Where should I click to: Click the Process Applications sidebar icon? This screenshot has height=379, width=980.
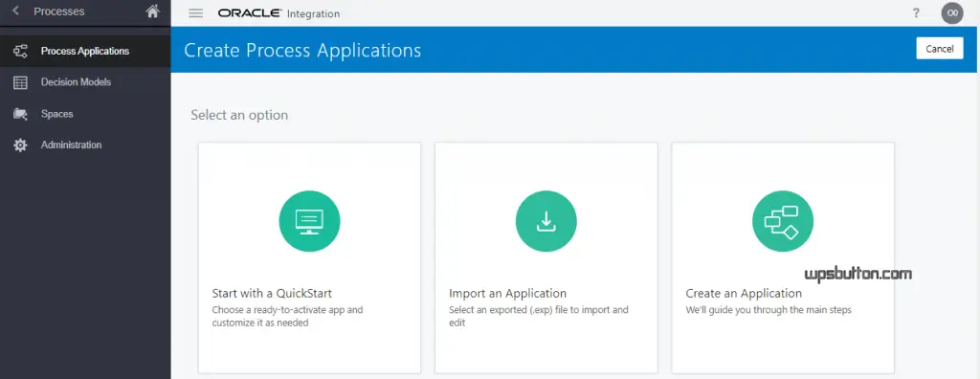click(21, 52)
